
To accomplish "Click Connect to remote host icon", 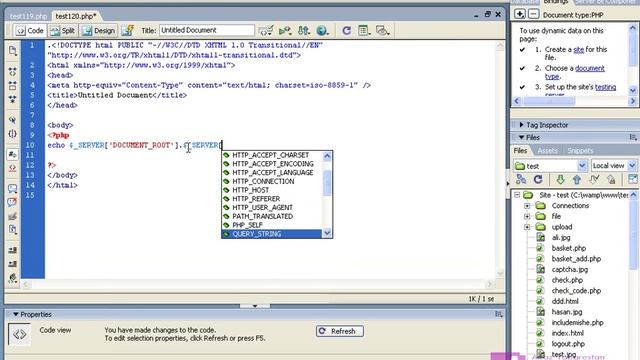I will 521,179.
